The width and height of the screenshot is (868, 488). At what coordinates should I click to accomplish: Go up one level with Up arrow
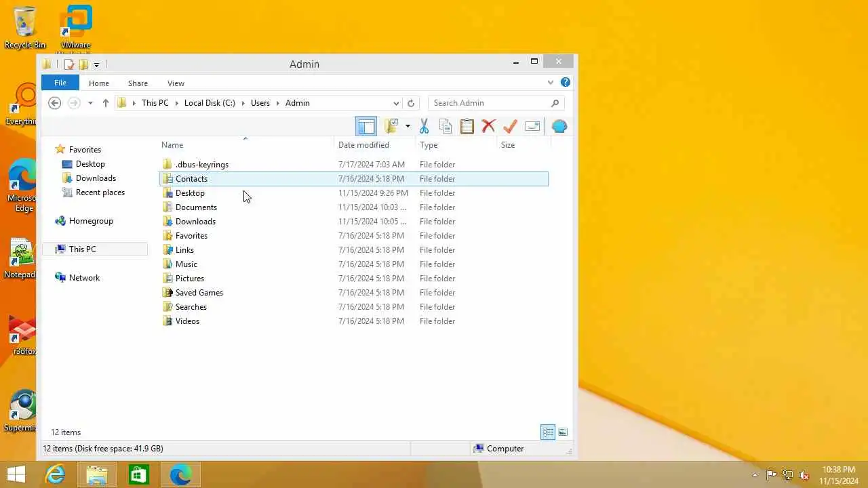(x=105, y=103)
